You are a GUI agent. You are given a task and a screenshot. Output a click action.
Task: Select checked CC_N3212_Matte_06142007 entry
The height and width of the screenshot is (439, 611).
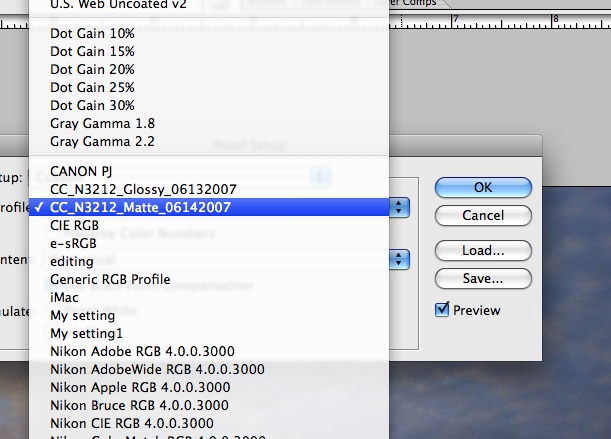[x=209, y=207]
